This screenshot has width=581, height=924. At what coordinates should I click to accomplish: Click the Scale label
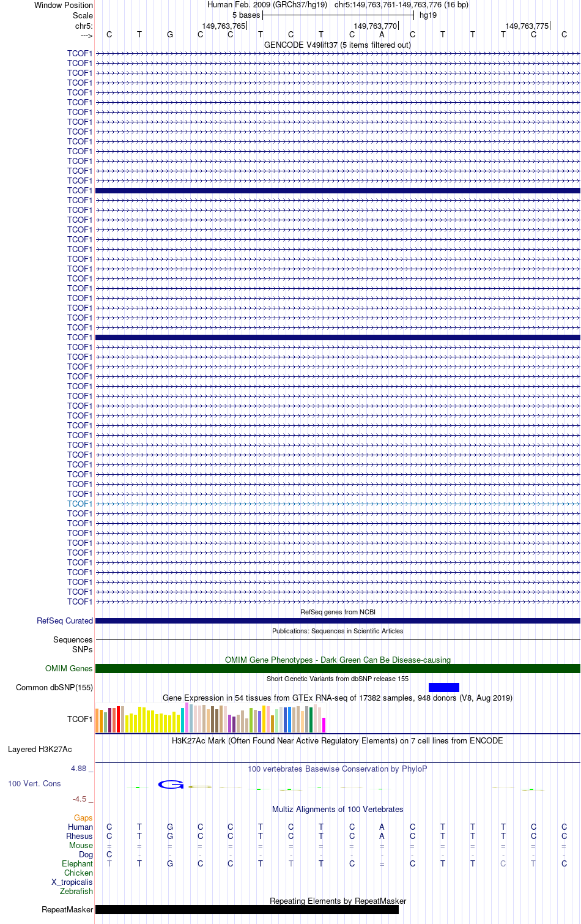[83, 15]
